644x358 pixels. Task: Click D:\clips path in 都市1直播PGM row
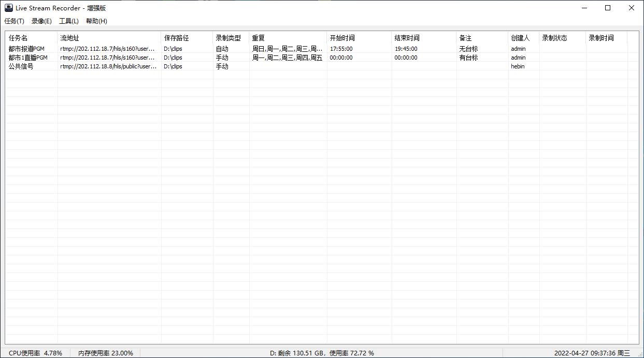[173, 58]
